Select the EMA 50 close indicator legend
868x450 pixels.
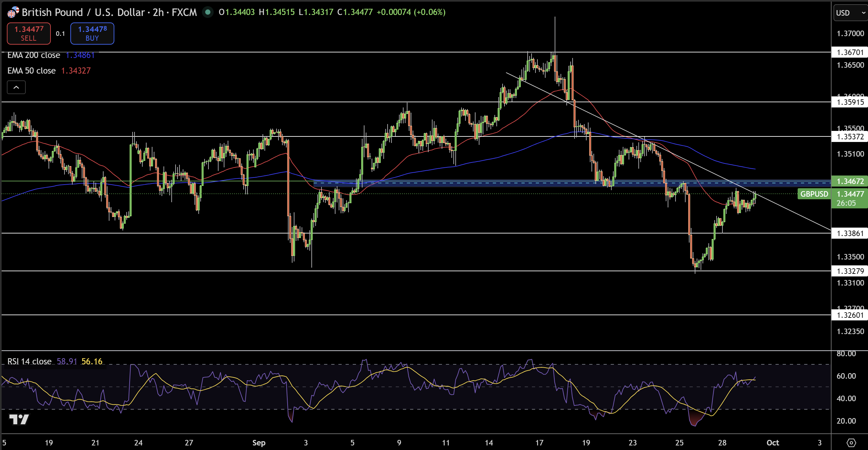[x=32, y=71]
